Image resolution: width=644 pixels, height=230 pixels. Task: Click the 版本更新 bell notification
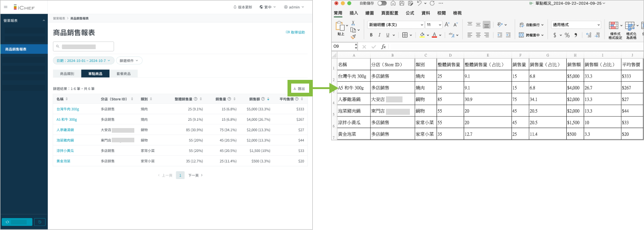(242, 7)
